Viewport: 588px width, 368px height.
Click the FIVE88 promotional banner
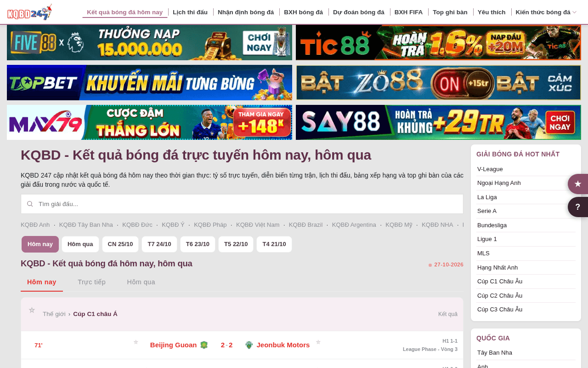pos(149,43)
